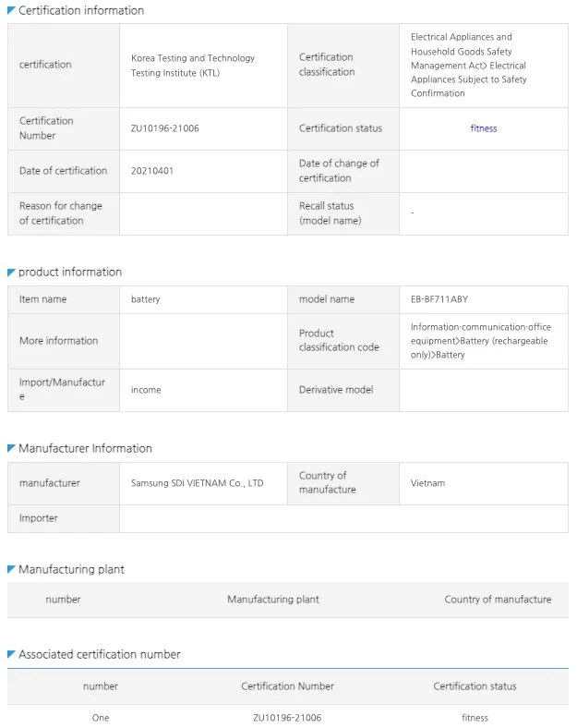
Task: Click the product classification code value text
Action: pos(480,341)
